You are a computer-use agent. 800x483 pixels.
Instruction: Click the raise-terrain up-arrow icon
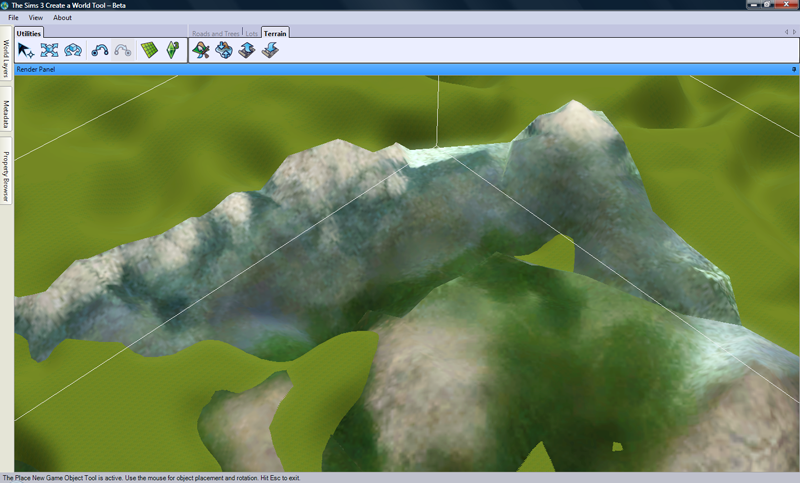(x=247, y=50)
